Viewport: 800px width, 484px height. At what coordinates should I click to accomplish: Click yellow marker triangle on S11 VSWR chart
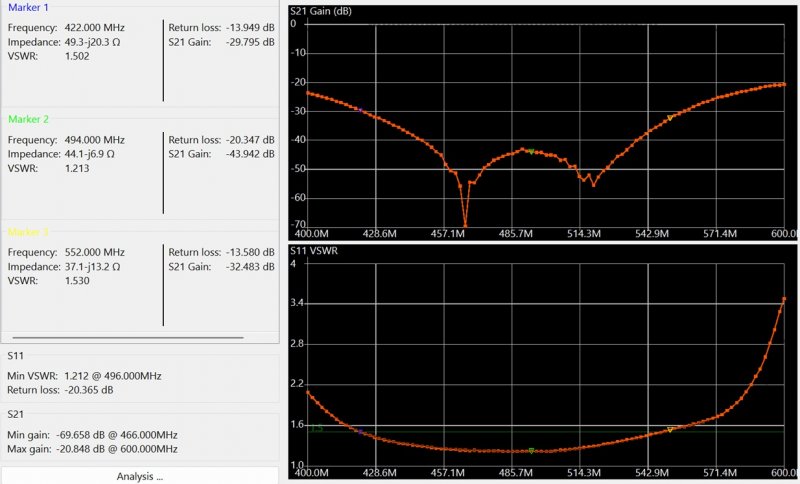(670, 430)
